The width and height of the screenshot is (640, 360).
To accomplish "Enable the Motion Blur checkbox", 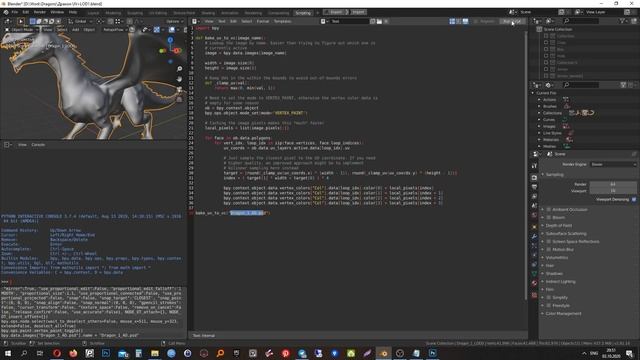I will click(549, 249).
